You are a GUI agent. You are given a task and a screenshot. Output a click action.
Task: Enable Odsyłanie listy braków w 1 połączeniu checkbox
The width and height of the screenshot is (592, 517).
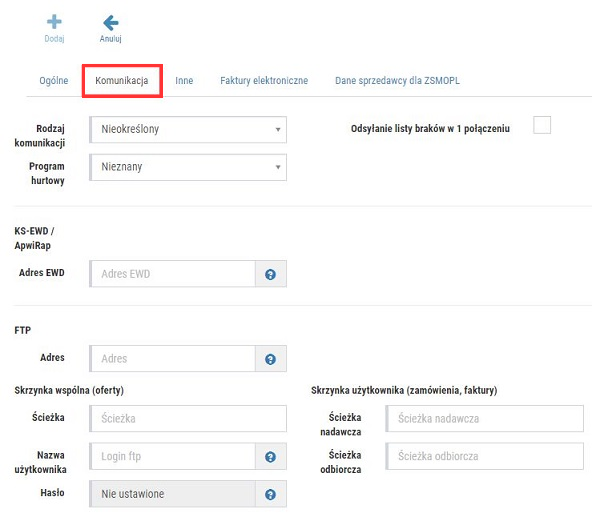point(542,125)
